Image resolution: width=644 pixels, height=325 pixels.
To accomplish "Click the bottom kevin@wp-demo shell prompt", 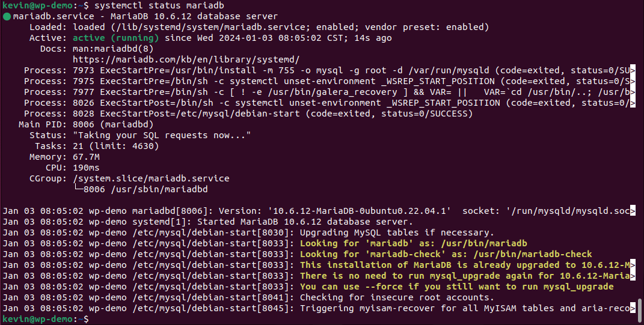I will [46, 319].
